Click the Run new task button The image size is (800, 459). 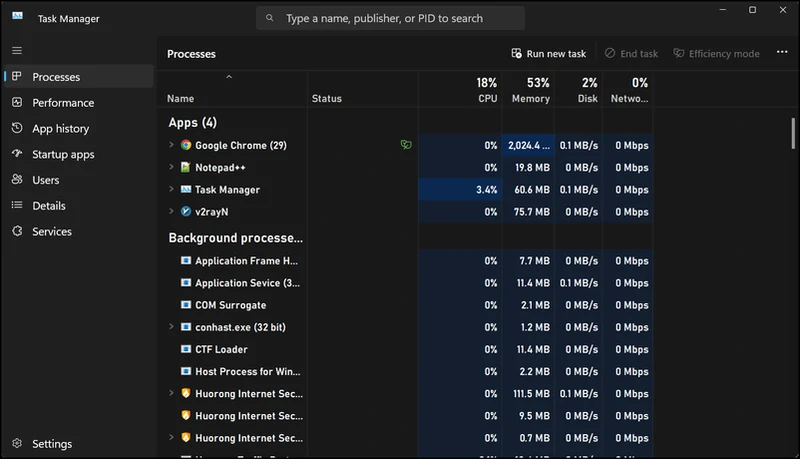tap(549, 54)
